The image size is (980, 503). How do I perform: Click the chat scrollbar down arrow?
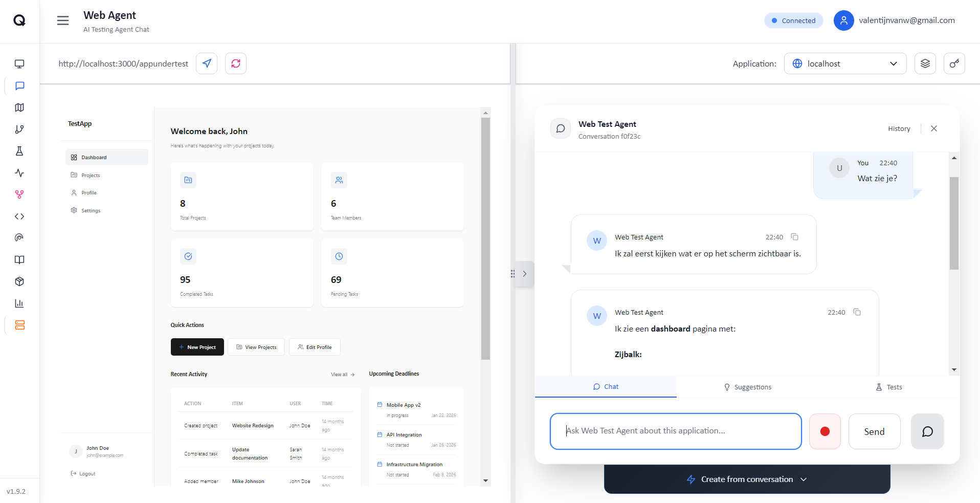click(954, 369)
